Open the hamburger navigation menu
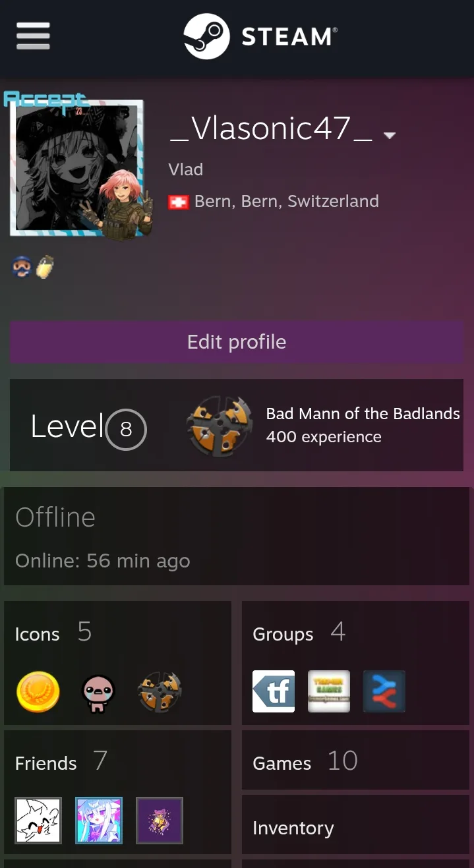The width and height of the screenshot is (474, 868). [x=33, y=36]
